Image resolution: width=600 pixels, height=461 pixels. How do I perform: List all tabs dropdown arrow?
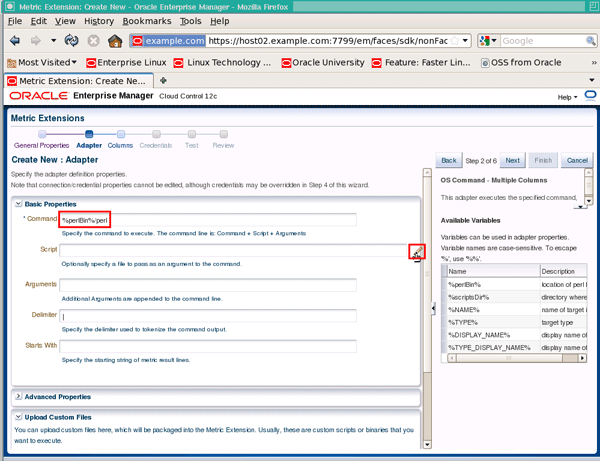pos(592,80)
